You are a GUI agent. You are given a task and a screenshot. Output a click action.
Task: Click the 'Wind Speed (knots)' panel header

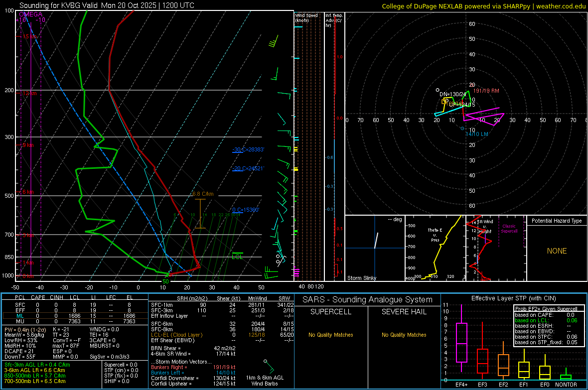click(x=306, y=18)
